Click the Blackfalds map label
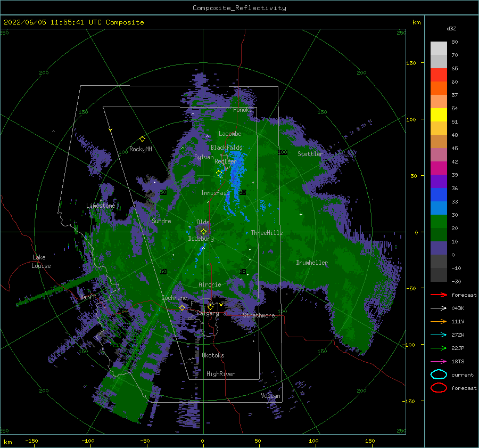Screen dimensions: 479x448 tap(226, 148)
